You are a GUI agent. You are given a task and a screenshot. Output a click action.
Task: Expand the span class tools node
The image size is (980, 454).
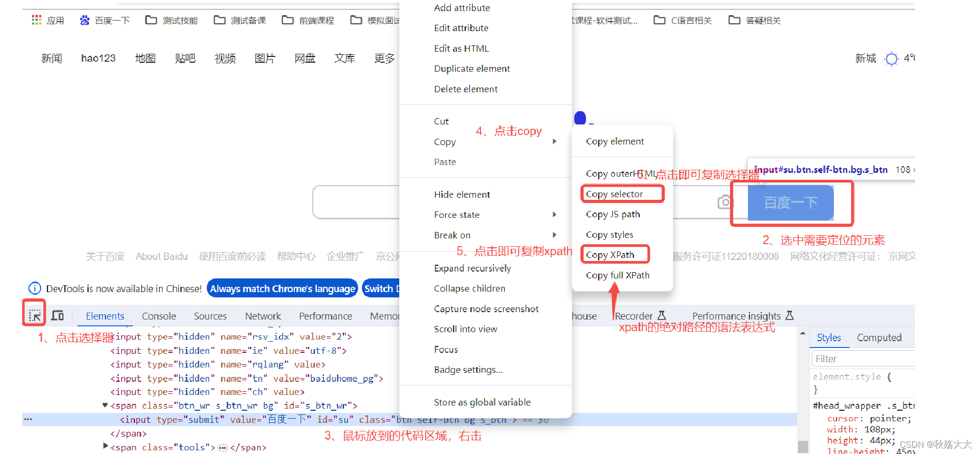tap(105, 446)
